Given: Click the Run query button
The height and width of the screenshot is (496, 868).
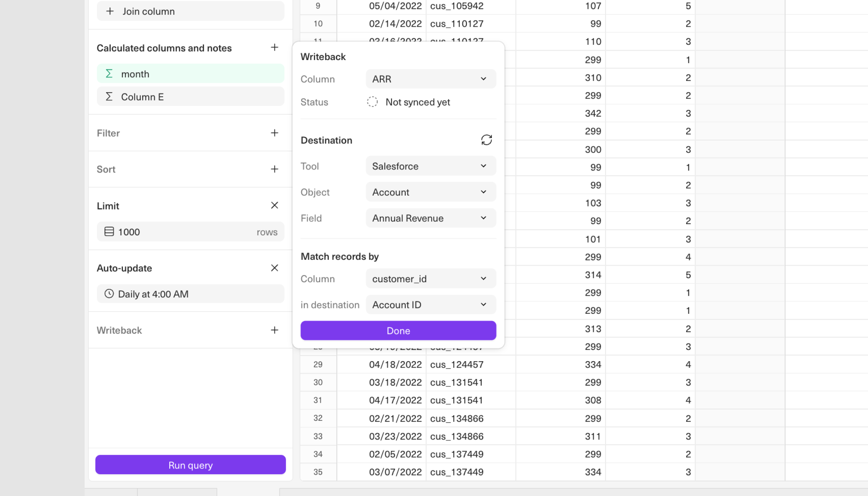Looking at the screenshot, I should coord(190,465).
